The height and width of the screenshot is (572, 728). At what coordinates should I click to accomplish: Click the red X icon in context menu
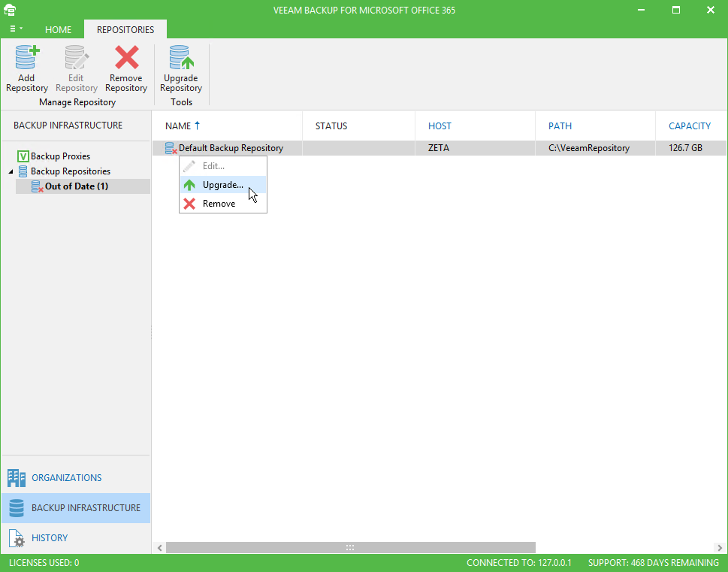click(x=189, y=204)
